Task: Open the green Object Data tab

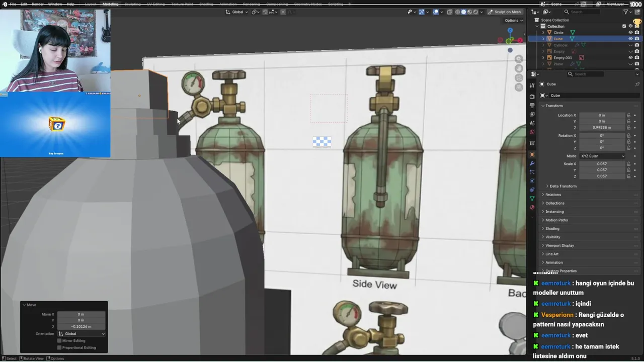Action: (x=532, y=199)
